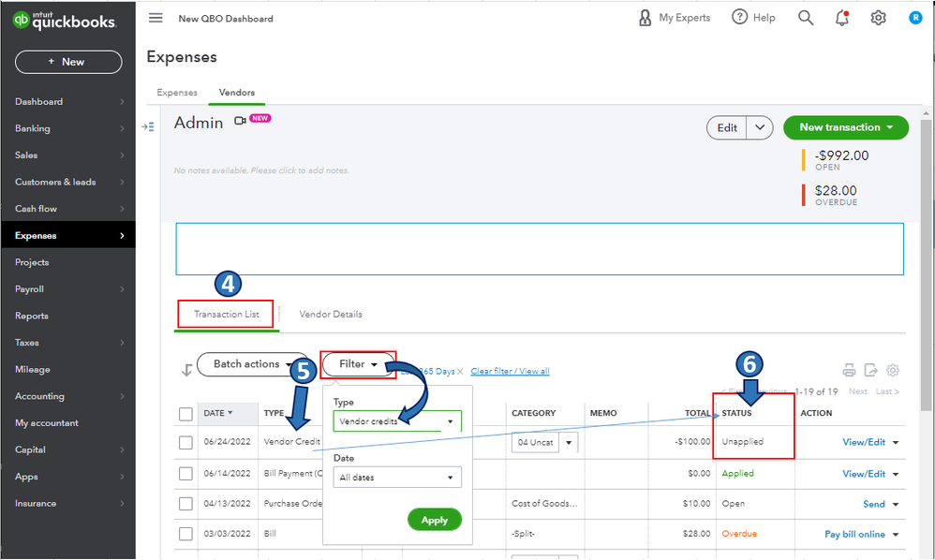Open table settings gear icon
The image size is (935, 560).
[893, 370]
